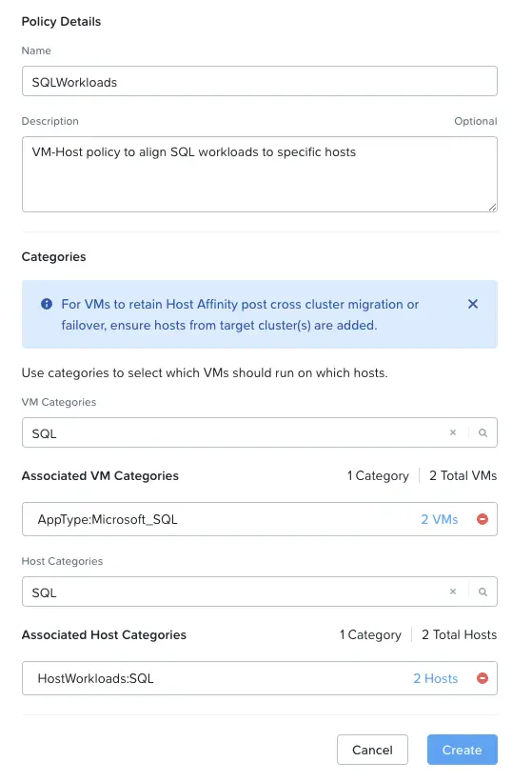Open the 2 Hosts link
The image size is (532, 782).
coord(435,678)
